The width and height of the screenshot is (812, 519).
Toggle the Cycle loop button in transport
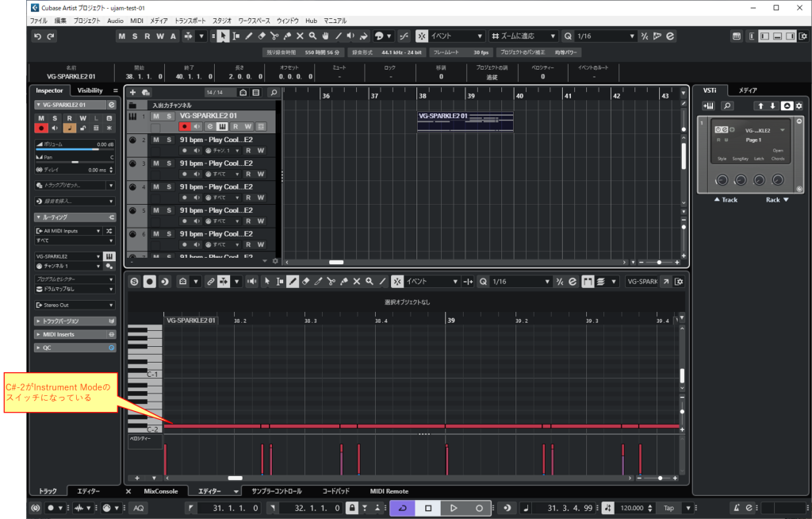pyautogui.click(x=402, y=508)
